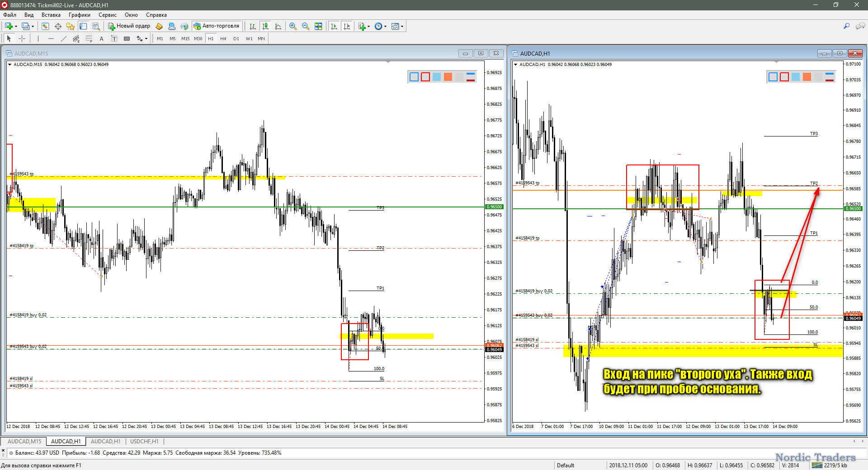Select the H4 timeframe

[223, 39]
